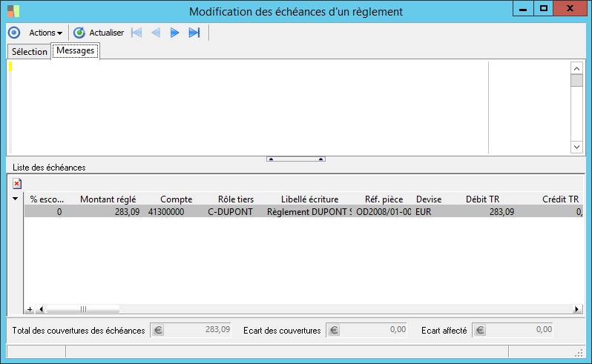Click the Actualiser refresh icon
Screen dimensions: 592x364
pos(79,33)
